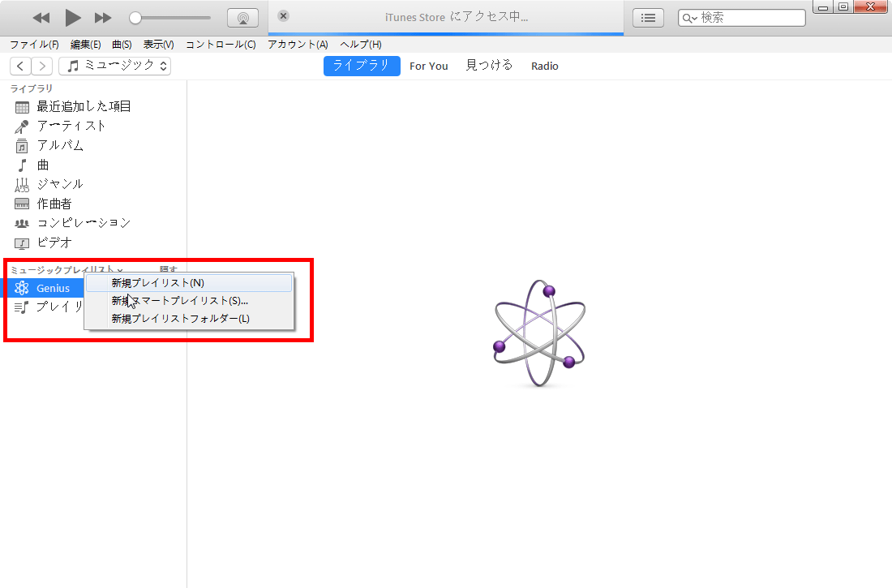
Task: Open the 編集(E) menu
Action: (x=85, y=45)
